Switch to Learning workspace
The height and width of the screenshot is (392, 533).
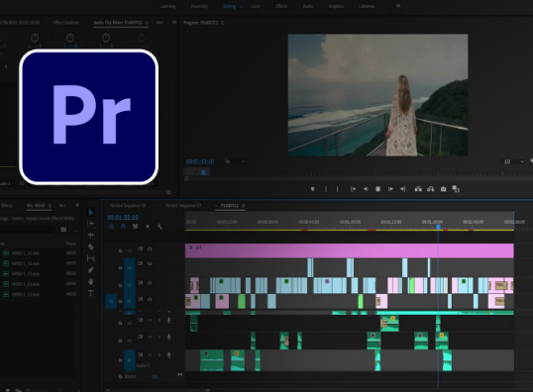coord(167,6)
